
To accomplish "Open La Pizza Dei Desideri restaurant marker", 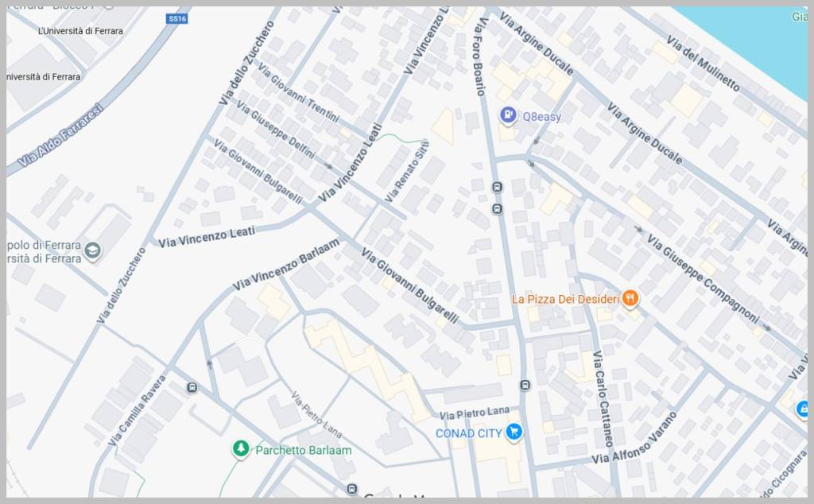I will click(x=630, y=298).
